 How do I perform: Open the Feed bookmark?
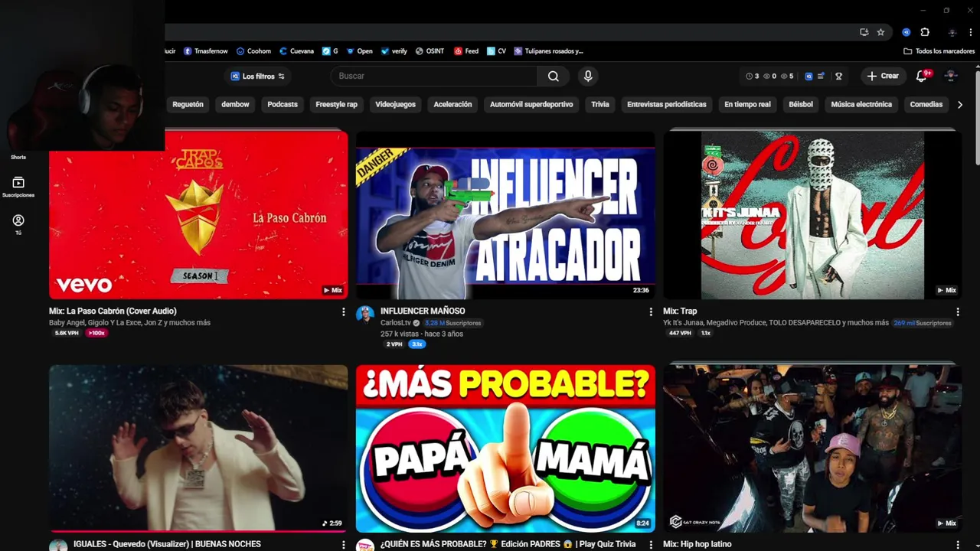click(466, 51)
